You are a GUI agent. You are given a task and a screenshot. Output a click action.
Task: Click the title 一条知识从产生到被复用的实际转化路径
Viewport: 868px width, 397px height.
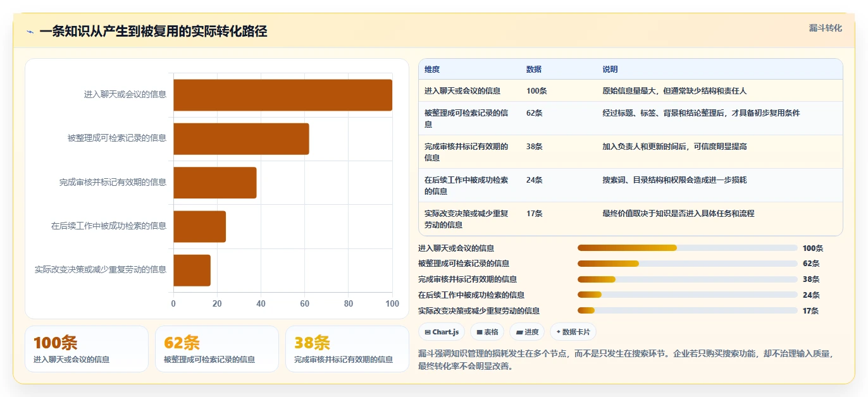[153, 32]
